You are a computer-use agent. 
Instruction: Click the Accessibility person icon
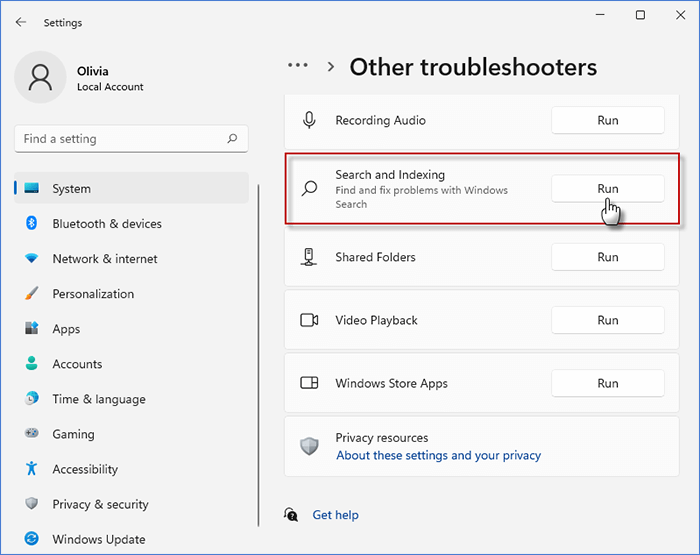(32, 469)
